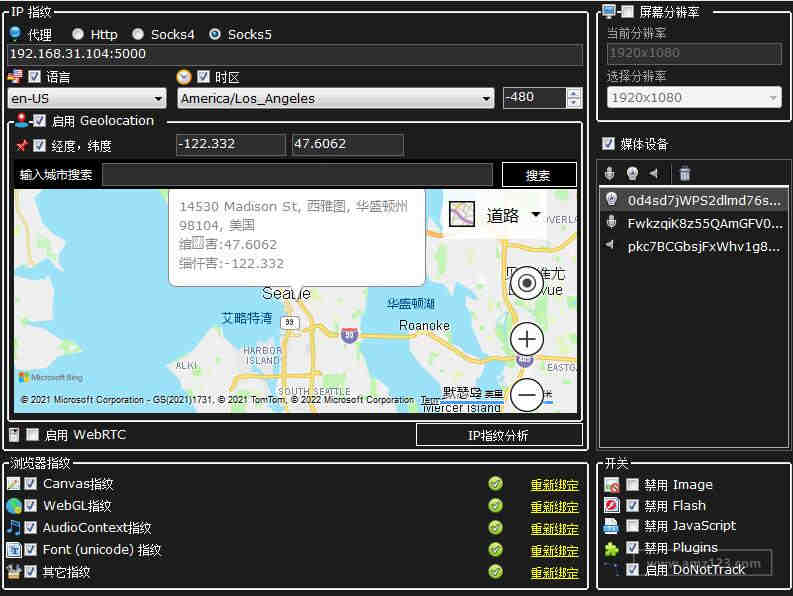Click the IP指纹分析 button
This screenshot has height=596, width=793.
point(499,435)
